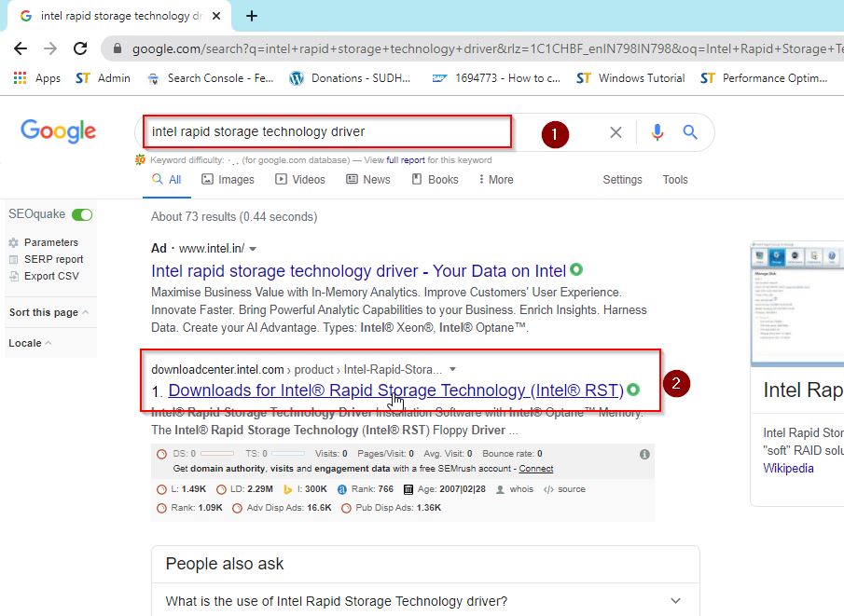Open Downloads for Intel Rapid Storage Technology link
Viewport: 844px width, 616px height.
(395, 390)
